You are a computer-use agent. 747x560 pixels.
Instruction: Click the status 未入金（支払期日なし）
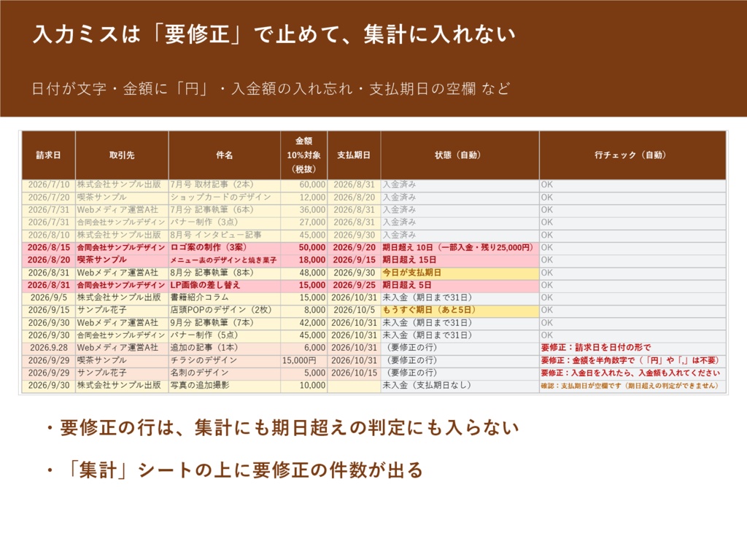[x=460, y=385]
